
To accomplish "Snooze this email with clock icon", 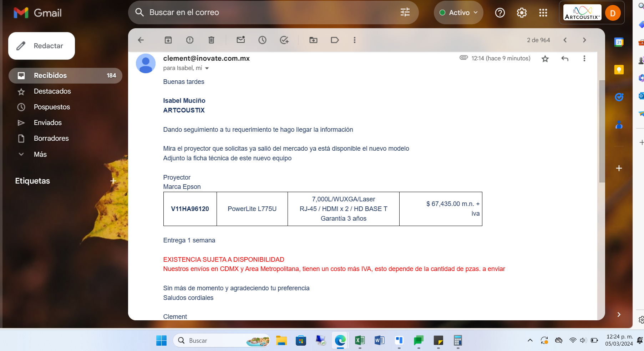I will [263, 40].
